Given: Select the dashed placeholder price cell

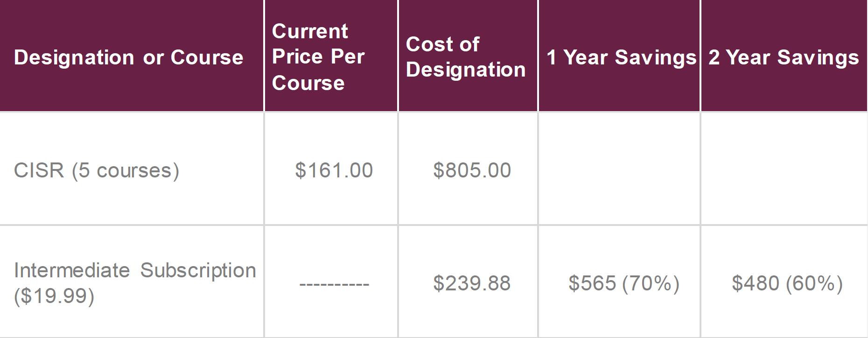Looking at the screenshot, I should (331, 282).
